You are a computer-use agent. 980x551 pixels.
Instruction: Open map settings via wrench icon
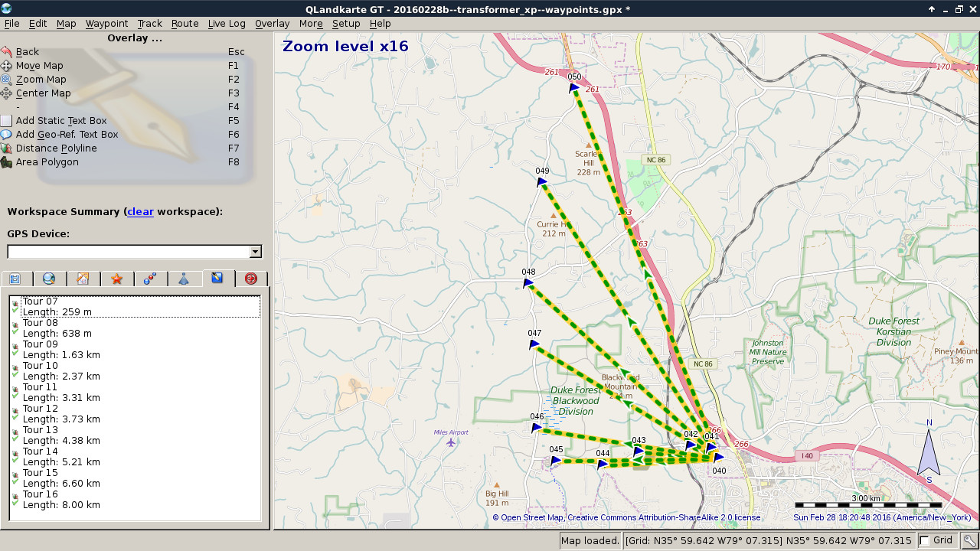tap(969, 541)
